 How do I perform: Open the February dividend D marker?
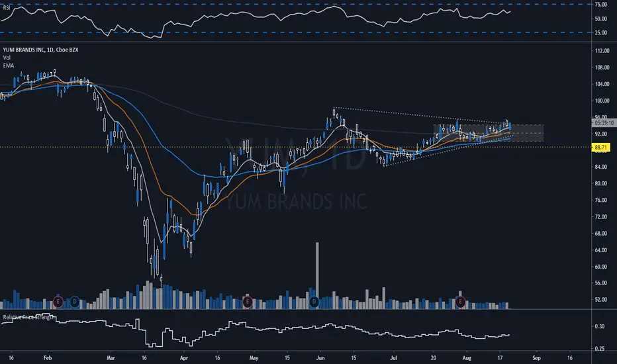74,302
